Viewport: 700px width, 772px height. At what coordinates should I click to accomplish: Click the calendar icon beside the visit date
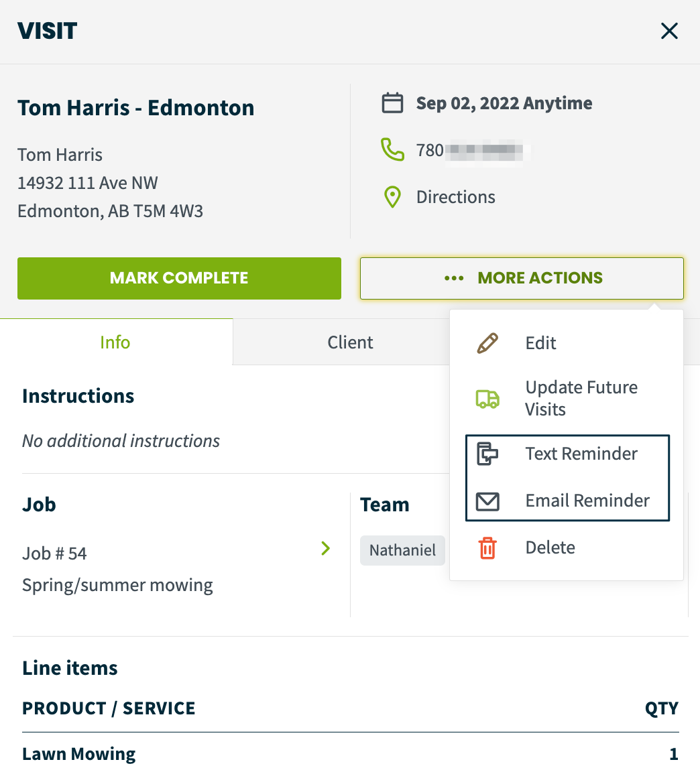click(x=393, y=103)
